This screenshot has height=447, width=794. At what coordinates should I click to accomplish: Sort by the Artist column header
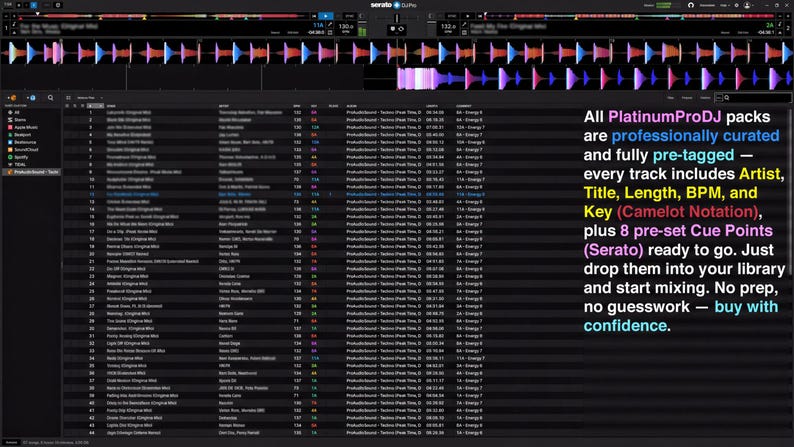224,106
